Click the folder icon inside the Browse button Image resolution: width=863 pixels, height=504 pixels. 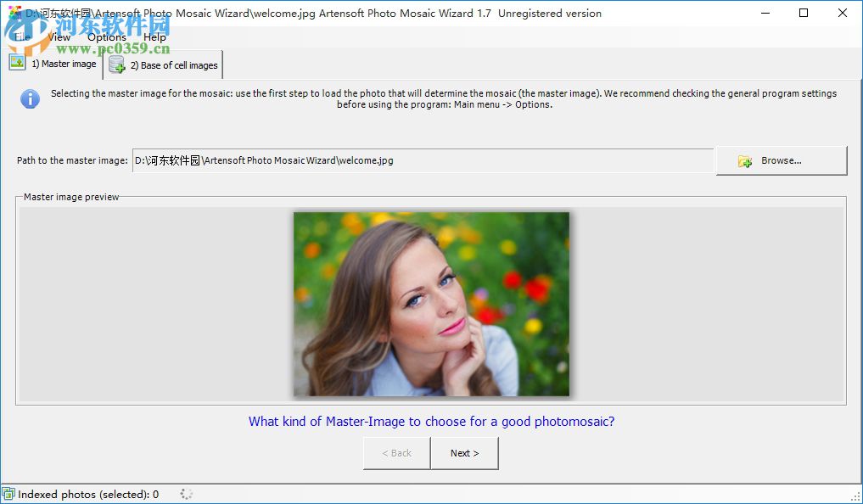tap(744, 160)
